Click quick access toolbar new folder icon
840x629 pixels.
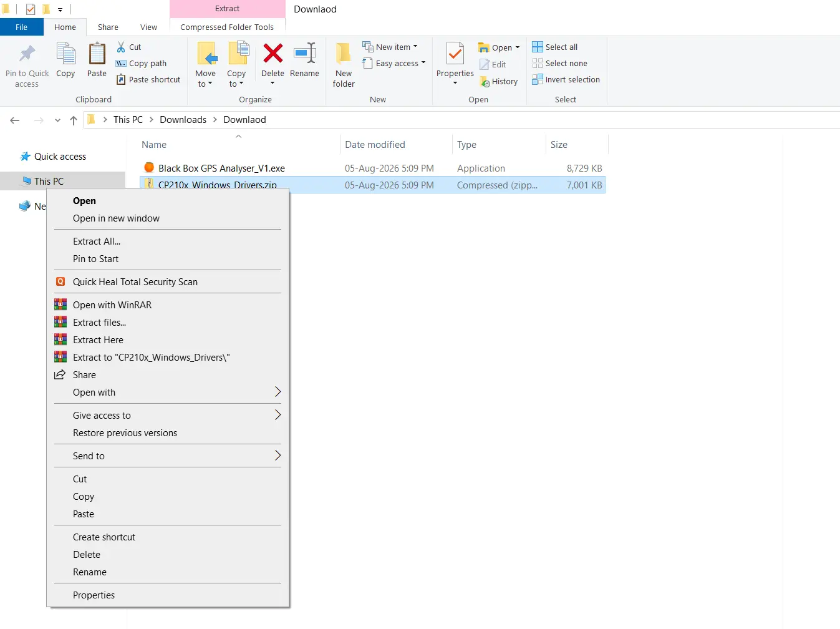pos(46,9)
